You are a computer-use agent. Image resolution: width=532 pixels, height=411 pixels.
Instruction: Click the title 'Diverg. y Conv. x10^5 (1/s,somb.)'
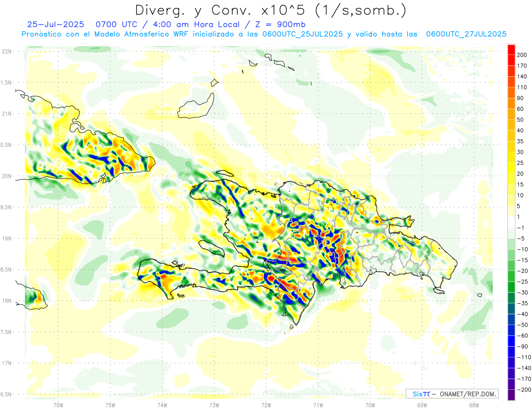[x=270, y=10]
